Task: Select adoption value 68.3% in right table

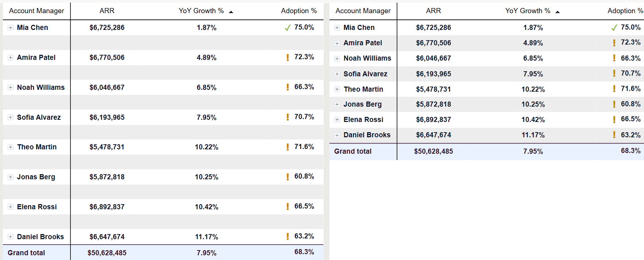Action: [630, 151]
